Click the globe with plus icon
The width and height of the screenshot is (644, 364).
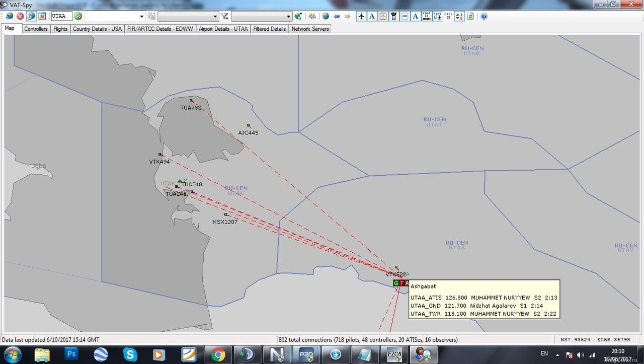coord(298,16)
